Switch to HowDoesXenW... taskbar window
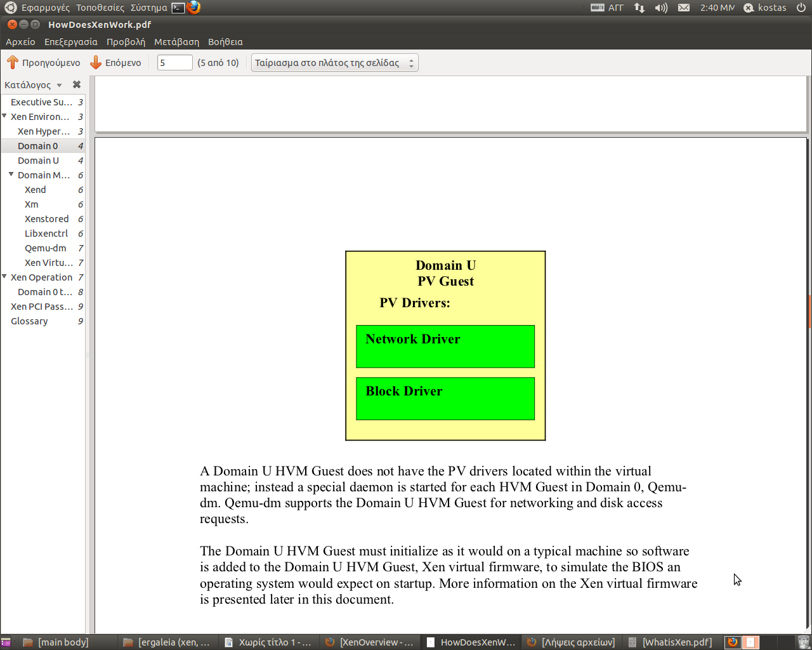 471,642
